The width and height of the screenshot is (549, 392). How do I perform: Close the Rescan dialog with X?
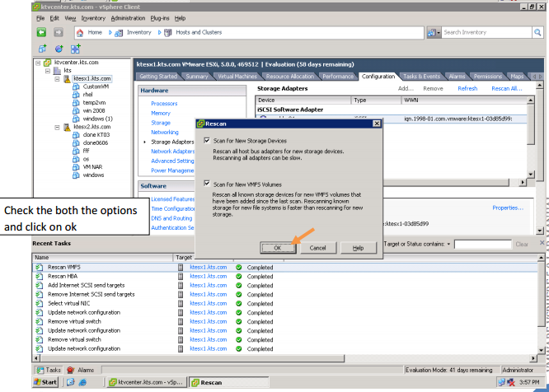(377, 124)
